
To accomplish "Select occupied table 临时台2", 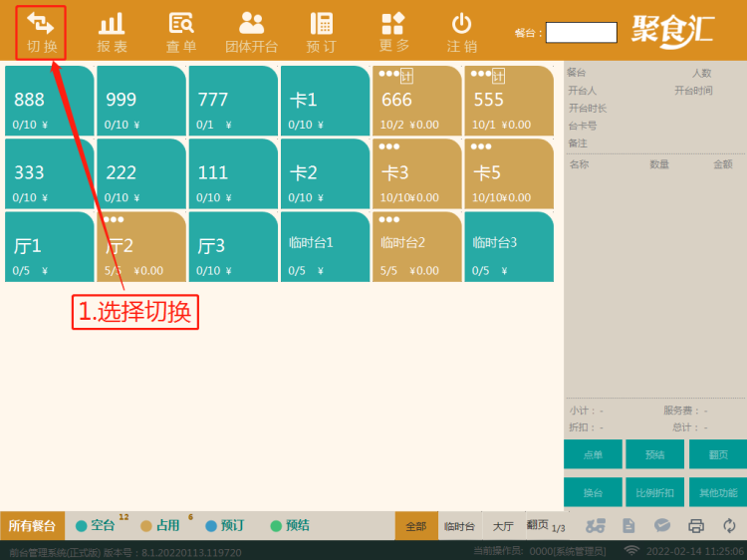I will (x=417, y=247).
